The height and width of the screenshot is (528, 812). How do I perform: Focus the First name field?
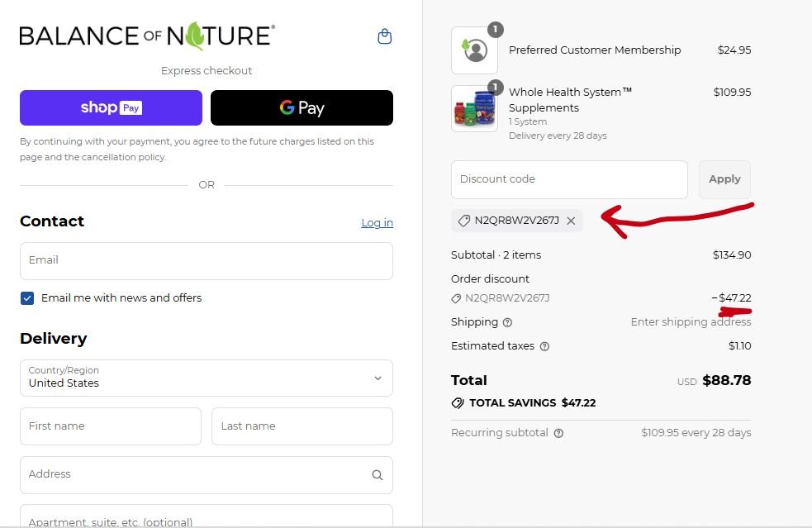click(111, 426)
